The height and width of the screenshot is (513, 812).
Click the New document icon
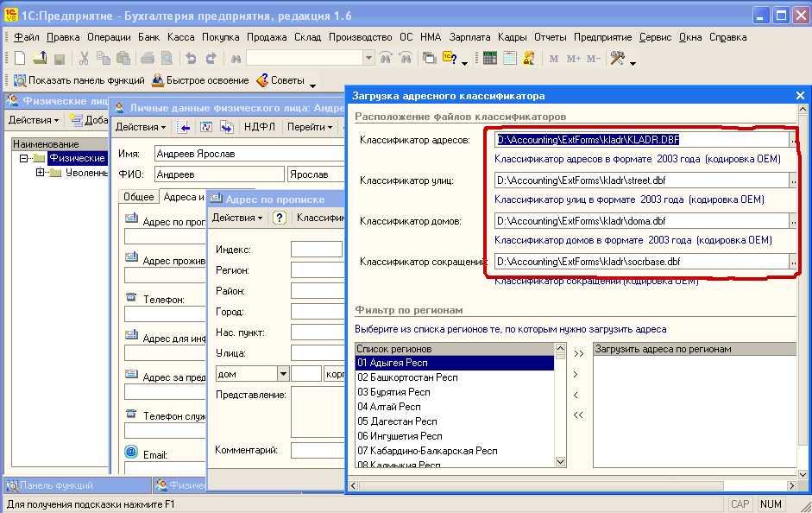click(20, 59)
